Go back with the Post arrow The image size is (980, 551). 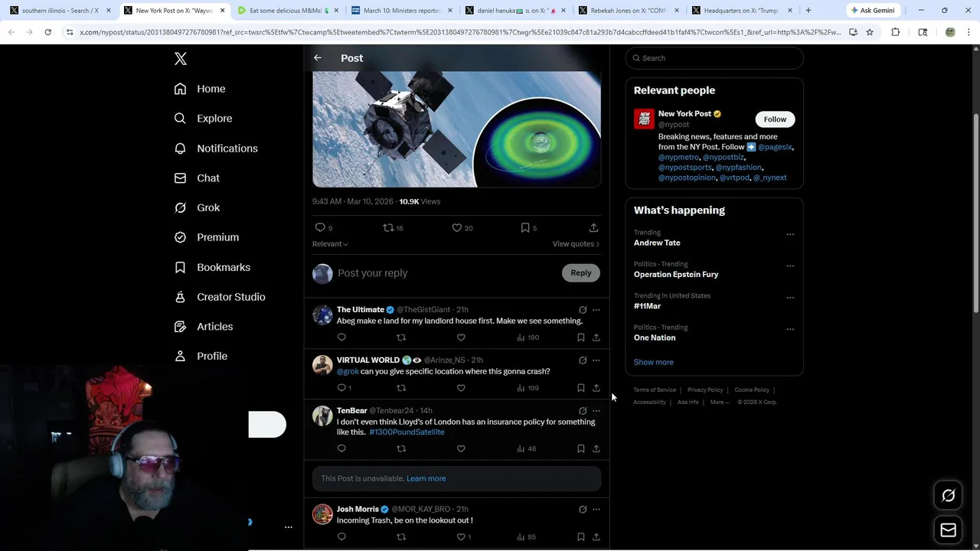[x=318, y=58]
